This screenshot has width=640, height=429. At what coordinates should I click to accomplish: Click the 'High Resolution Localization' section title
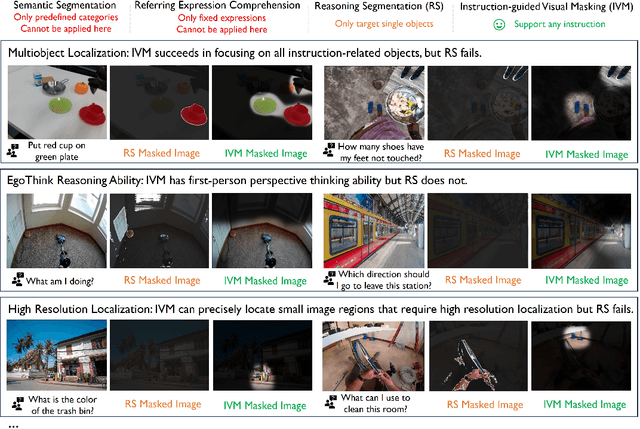[80, 309]
